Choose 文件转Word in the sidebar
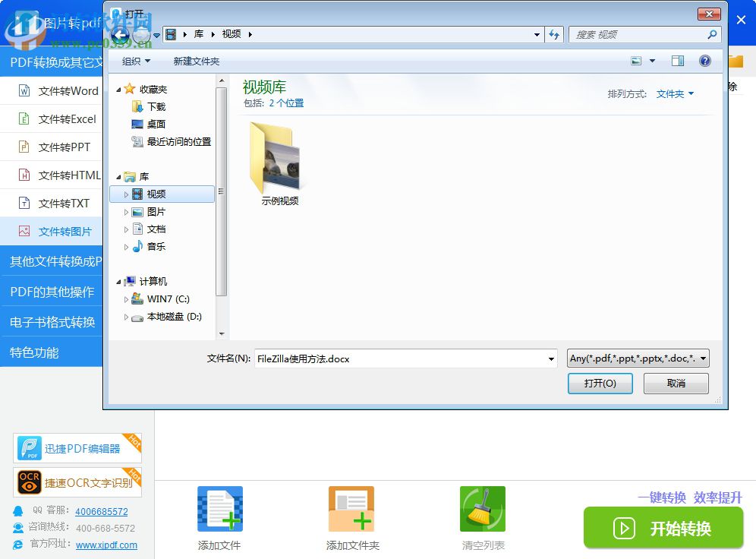This screenshot has height=559, width=756. coord(52,90)
